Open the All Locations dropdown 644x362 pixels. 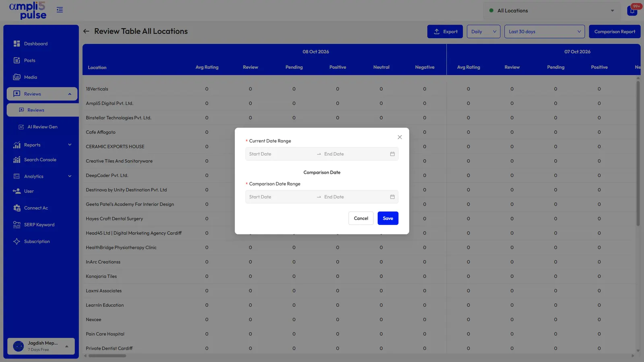[x=552, y=11]
